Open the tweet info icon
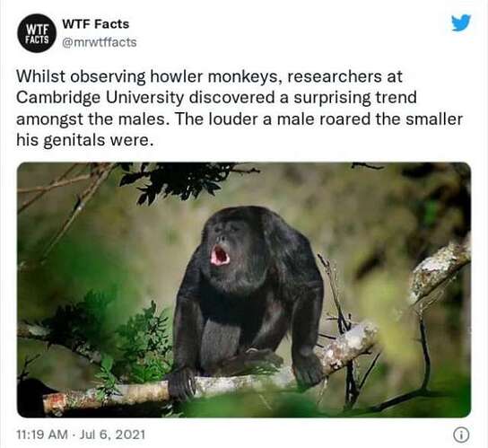Screen dimensions: 488x448 coord(461,435)
